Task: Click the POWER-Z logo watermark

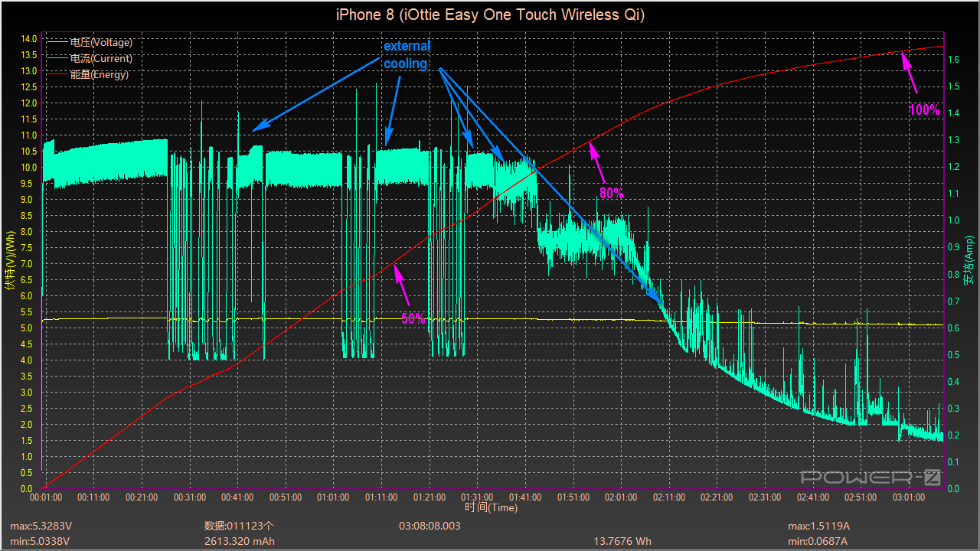Action: pos(871,478)
